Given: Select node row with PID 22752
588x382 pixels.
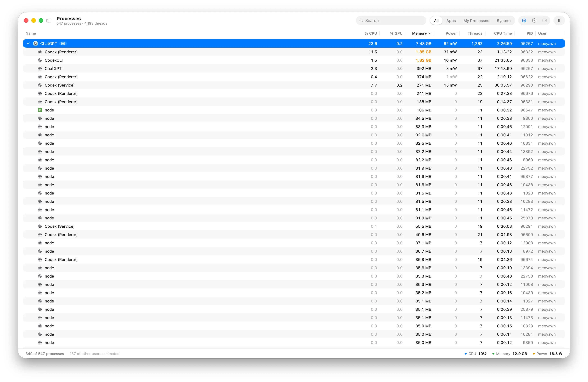Looking at the screenshot, I should pyautogui.click(x=294, y=168).
